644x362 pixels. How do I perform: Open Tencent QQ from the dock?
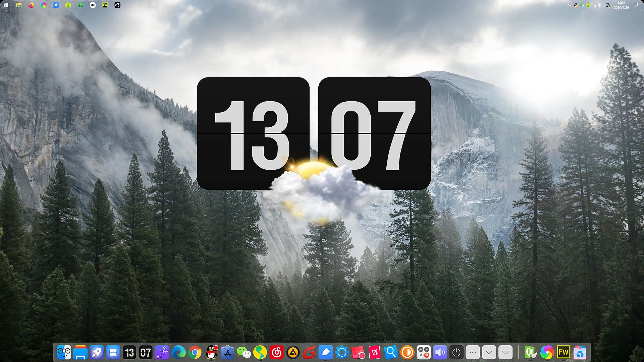pyautogui.click(x=211, y=353)
